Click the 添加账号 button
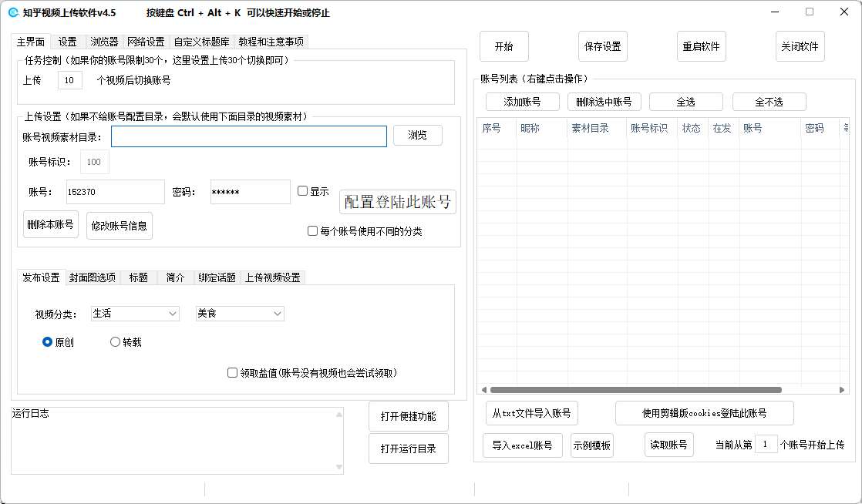The image size is (862, 504). 522,102
